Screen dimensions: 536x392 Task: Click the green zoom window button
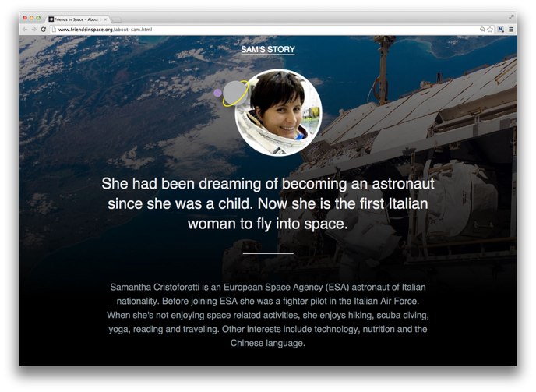(38, 18)
